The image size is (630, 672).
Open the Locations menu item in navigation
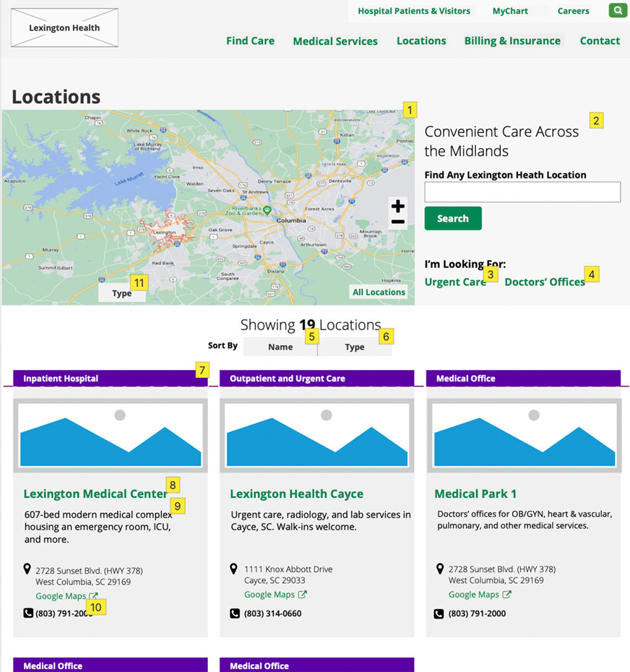(421, 41)
